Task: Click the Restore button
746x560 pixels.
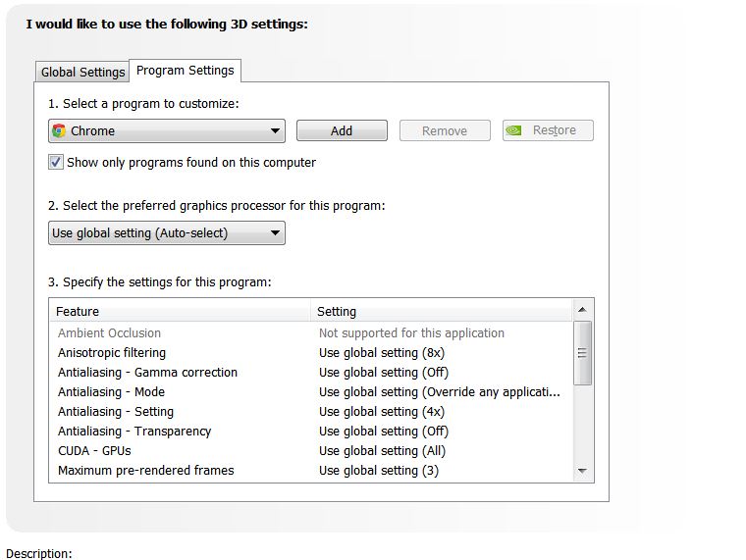Action: pyautogui.click(x=548, y=130)
